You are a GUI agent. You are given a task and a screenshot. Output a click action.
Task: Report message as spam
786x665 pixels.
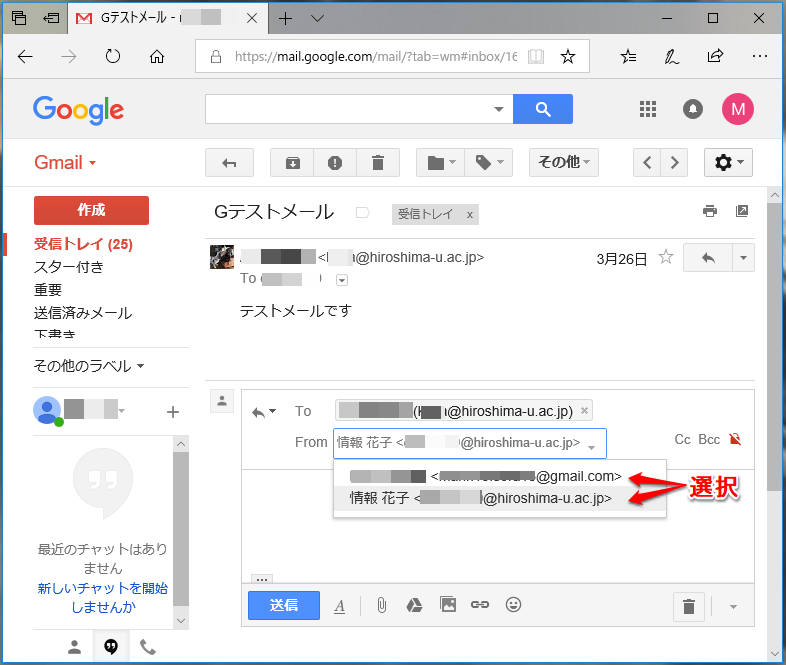(335, 163)
